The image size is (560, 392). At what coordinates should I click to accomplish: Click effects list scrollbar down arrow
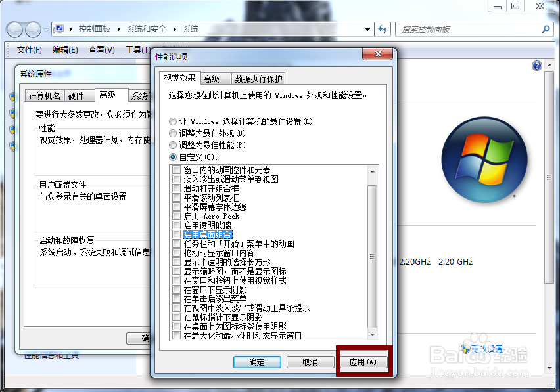373,335
